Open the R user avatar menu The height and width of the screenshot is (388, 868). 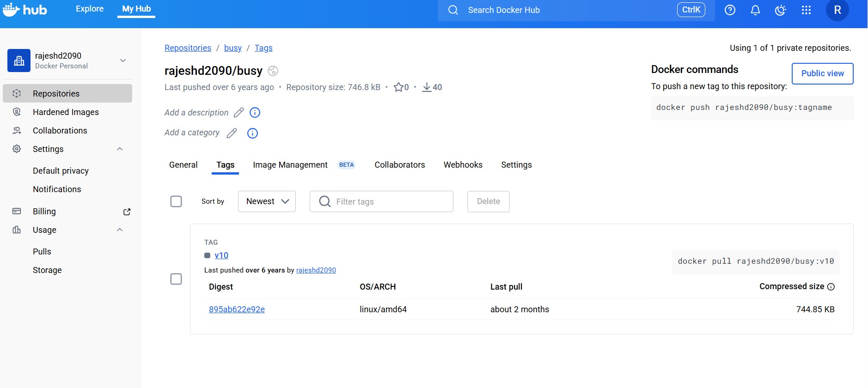(x=837, y=10)
